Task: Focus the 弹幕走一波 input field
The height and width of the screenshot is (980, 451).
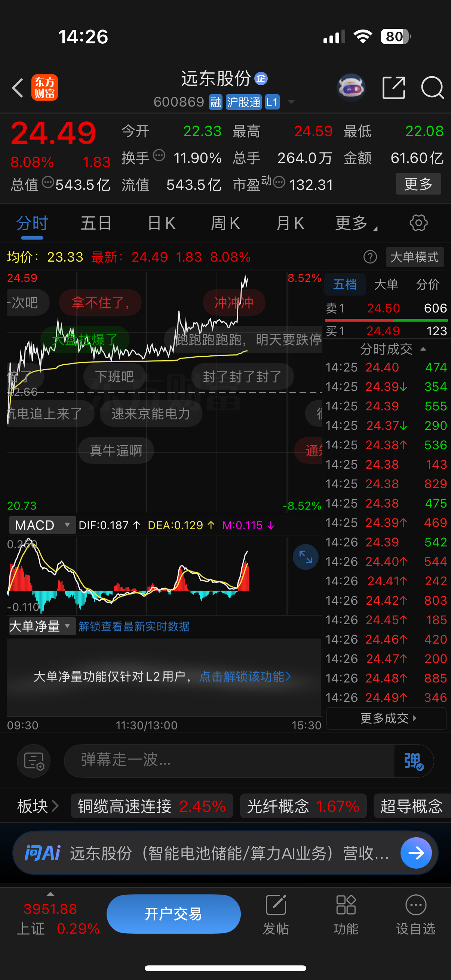Action: 229,761
